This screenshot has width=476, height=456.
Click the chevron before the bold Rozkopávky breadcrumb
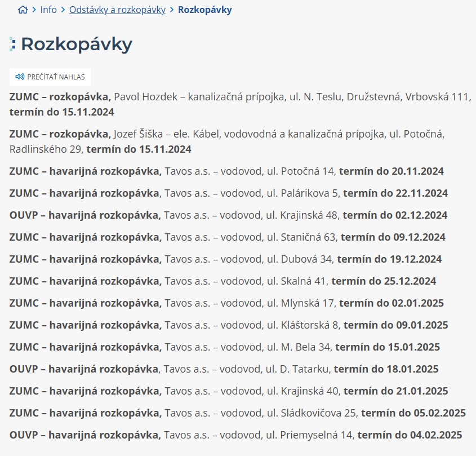[172, 10]
